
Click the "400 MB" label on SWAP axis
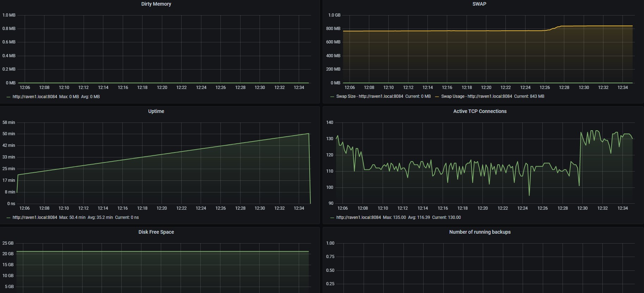point(333,56)
